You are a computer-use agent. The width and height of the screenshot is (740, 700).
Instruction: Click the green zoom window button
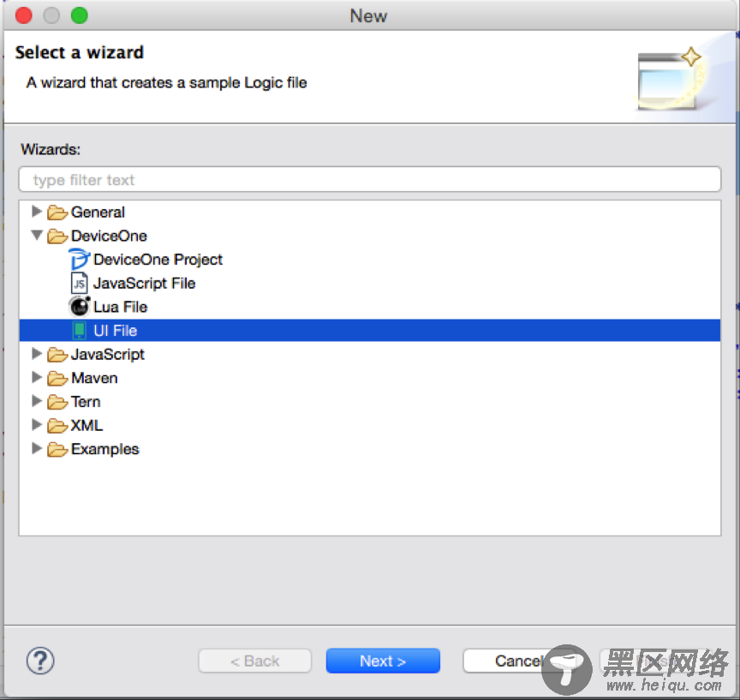click(80, 15)
